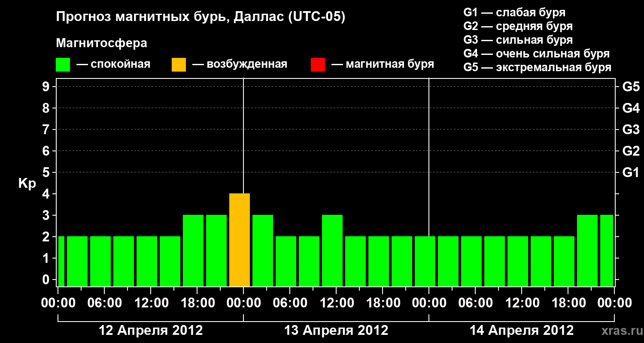The image size is (644, 343).
Task: Click the red 'магнитная буря' legend swatch
Action: tap(318, 65)
